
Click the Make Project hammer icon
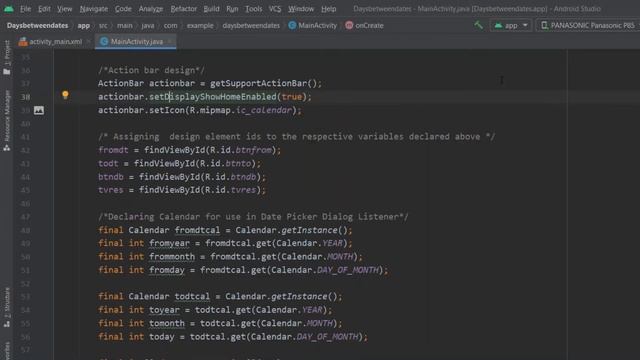point(478,25)
